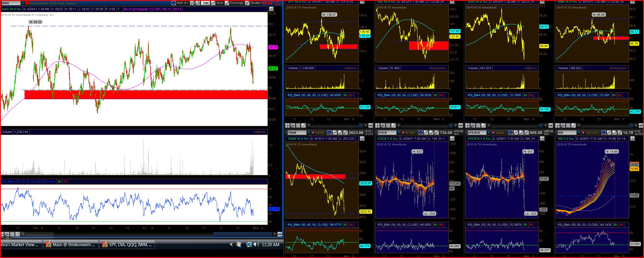Open the Drawings menu on the main chart
The width and height of the screenshot is (644, 258).
point(234,3)
